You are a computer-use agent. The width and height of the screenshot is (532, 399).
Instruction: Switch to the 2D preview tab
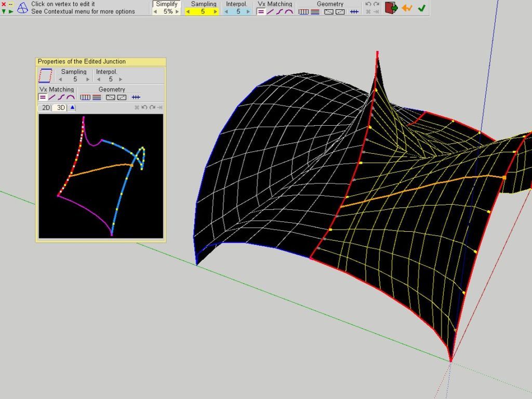tap(46, 108)
